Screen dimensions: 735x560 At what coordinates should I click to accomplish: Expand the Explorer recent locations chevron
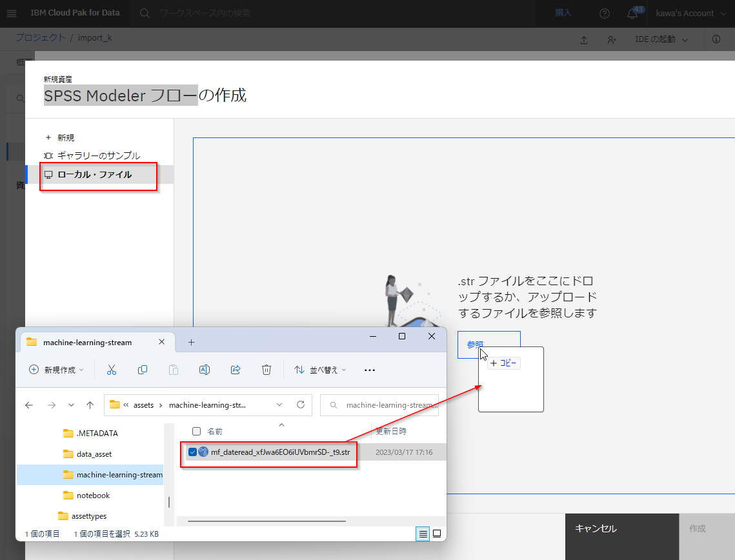[x=71, y=405]
